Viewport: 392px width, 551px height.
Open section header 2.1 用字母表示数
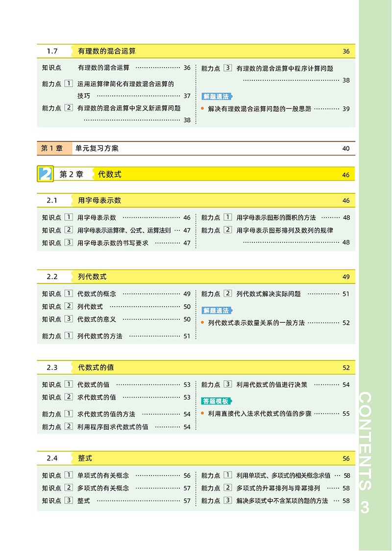pos(99,200)
